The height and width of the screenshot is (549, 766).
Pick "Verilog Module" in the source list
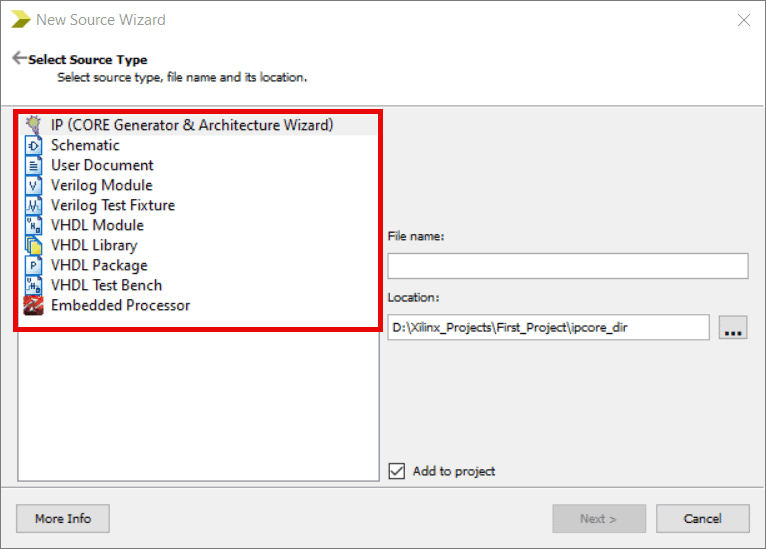102,185
